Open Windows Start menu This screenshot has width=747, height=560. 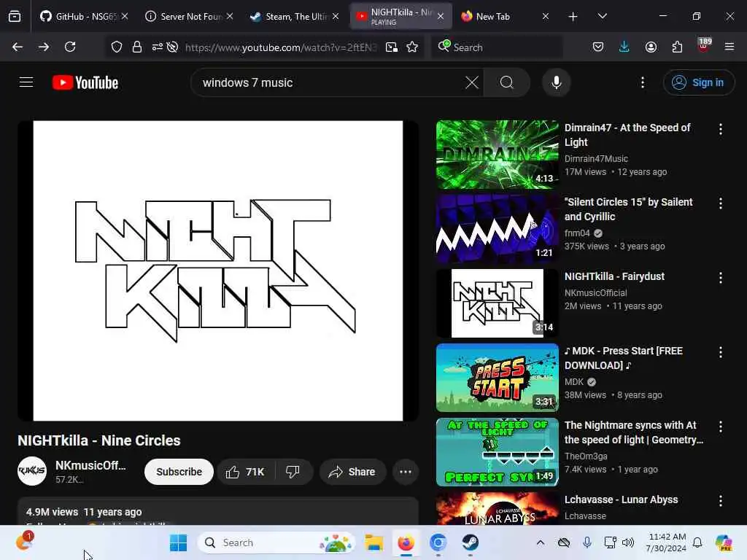tap(179, 542)
